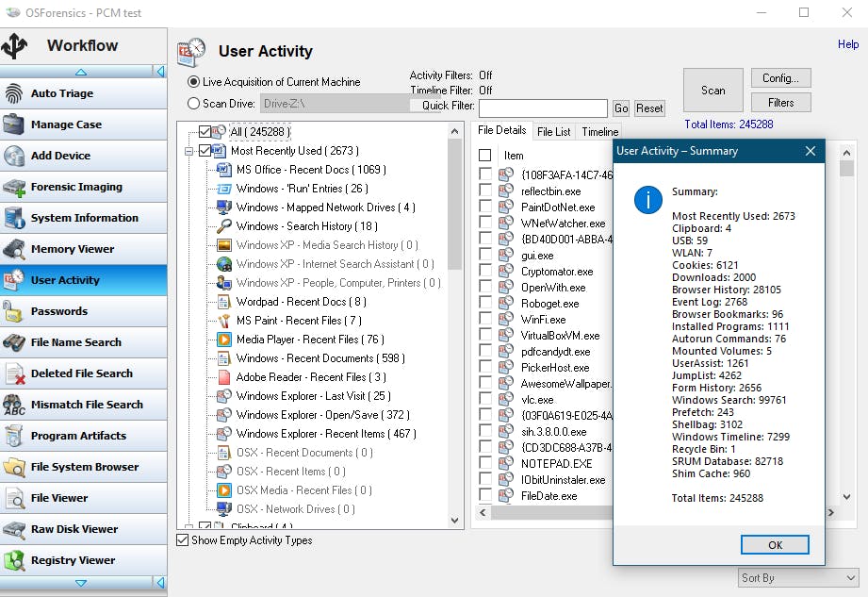Check the Item header select-all checkbox
This screenshot has height=597, width=868.
[485, 156]
